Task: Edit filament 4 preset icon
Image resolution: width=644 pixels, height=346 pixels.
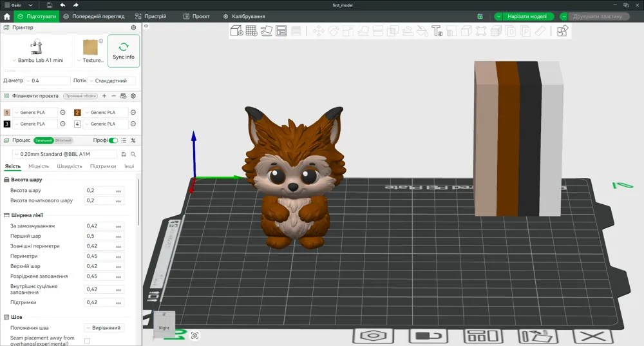Action: pos(133,124)
